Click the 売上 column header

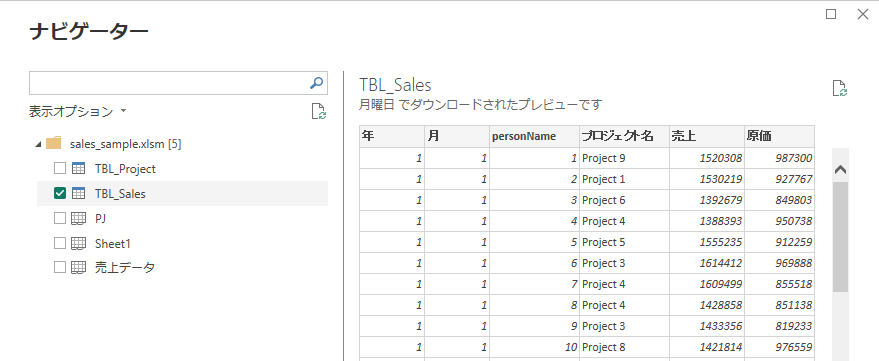[x=706, y=136]
